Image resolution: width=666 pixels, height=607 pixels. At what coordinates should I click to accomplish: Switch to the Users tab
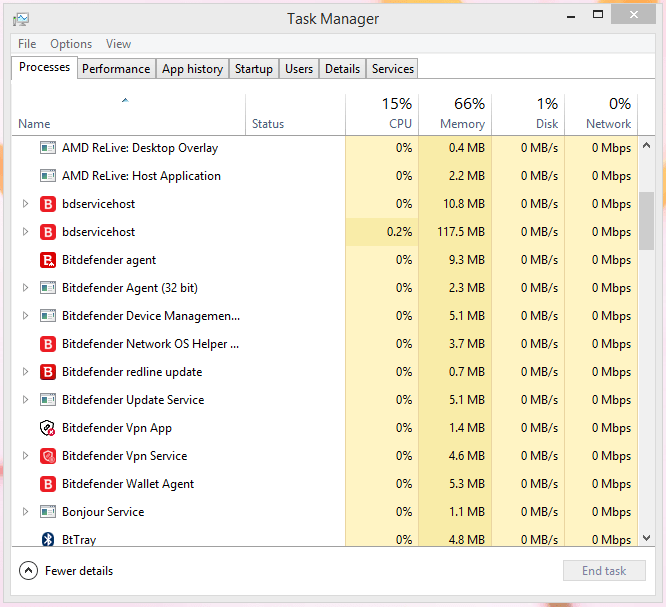[299, 69]
